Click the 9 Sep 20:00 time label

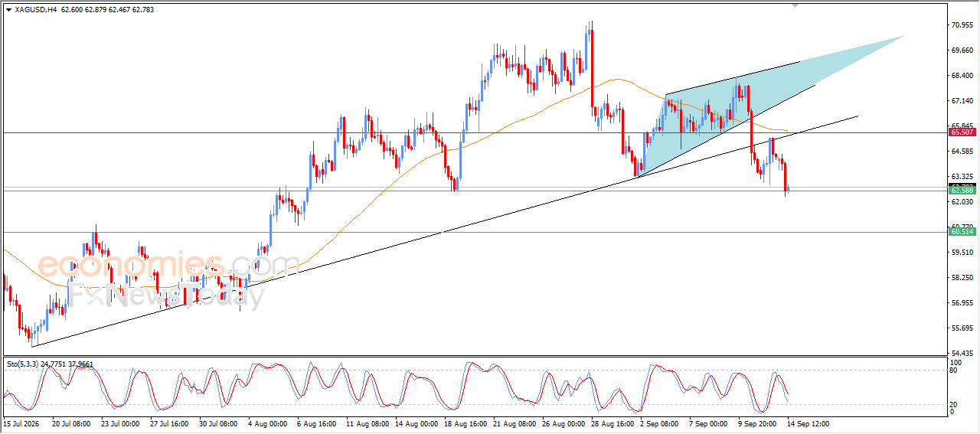point(757,423)
